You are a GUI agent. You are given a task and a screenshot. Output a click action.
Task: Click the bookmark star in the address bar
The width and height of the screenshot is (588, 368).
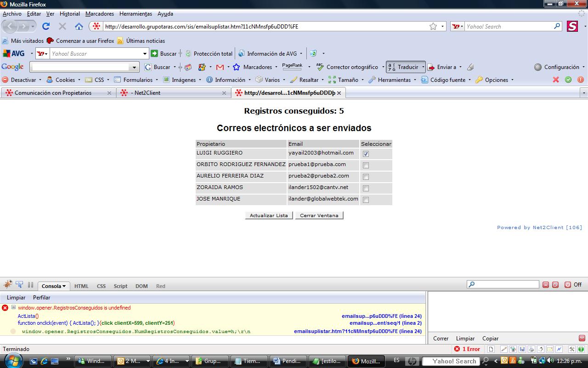pos(433,26)
